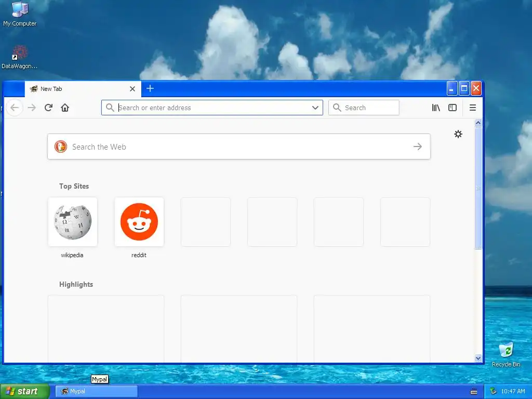The width and height of the screenshot is (532, 399).
Task: Open the reddit top site tile
Action: (139, 222)
